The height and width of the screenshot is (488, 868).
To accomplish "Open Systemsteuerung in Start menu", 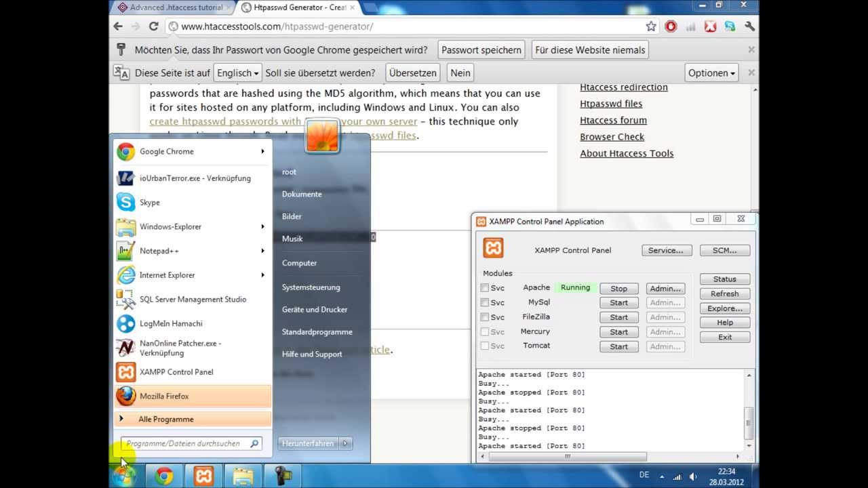I will (311, 287).
